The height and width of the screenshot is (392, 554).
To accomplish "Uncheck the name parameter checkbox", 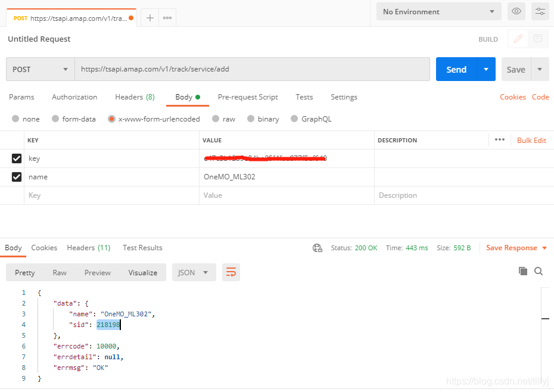I will (17, 177).
